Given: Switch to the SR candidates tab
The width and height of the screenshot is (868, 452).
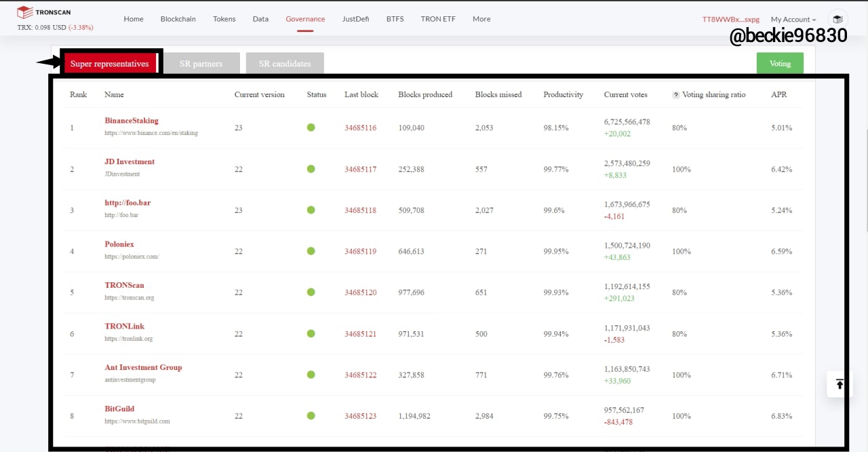Looking at the screenshot, I should click(x=285, y=64).
